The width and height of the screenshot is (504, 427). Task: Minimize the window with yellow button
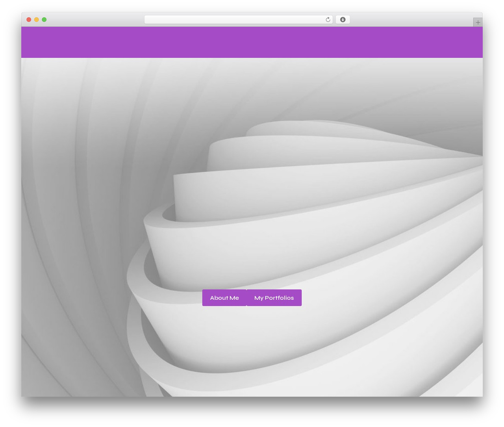click(x=37, y=20)
